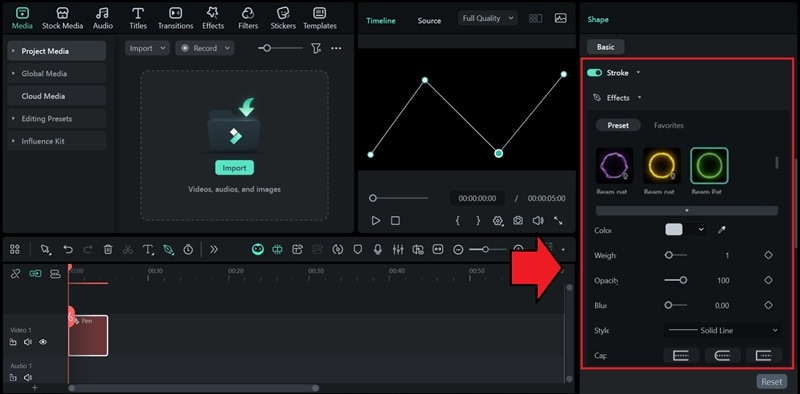Set the mark out point bracket
The width and height of the screenshot is (800, 394).
pyautogui.click(x=478, y=220)
